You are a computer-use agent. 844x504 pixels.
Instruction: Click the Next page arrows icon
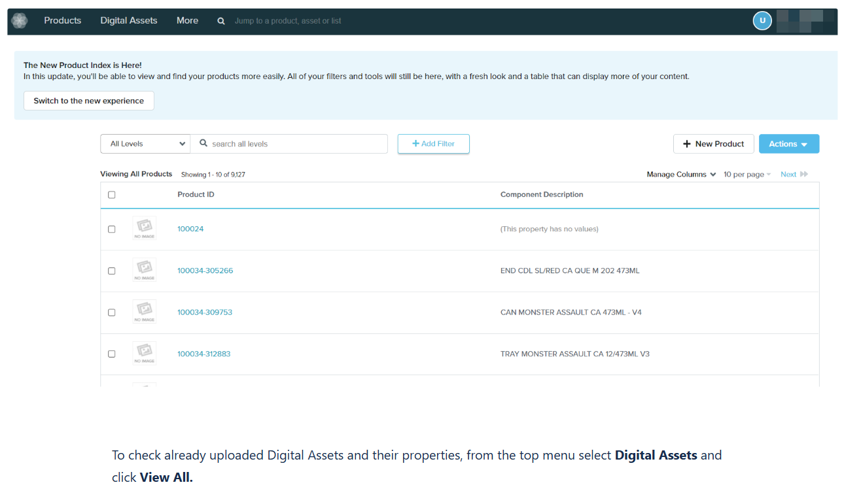(804, 175)
